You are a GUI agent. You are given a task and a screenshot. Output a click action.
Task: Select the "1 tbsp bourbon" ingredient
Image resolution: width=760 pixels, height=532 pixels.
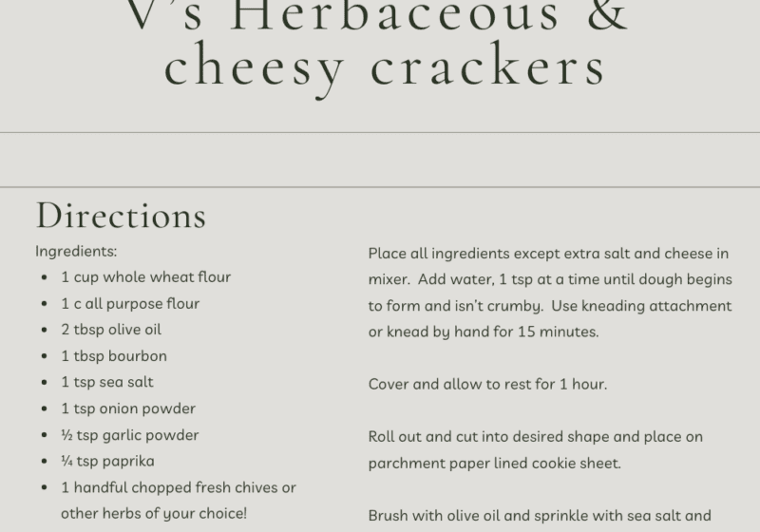coord(114,356)
